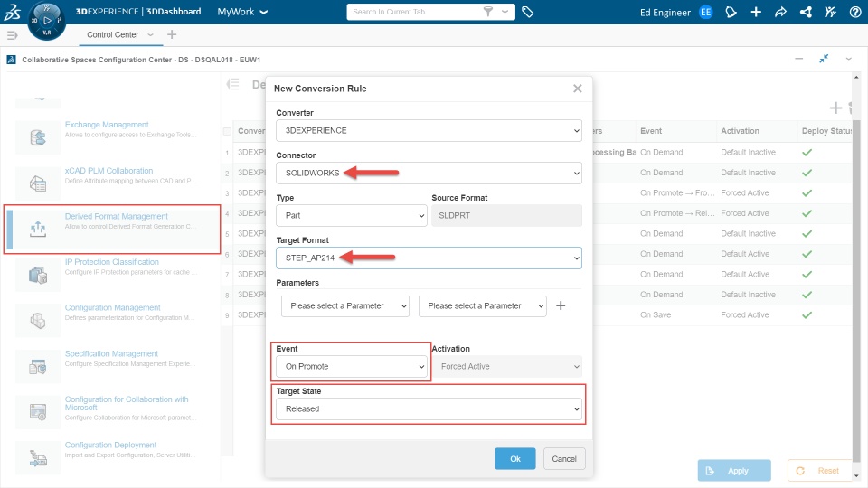The height and width of the screenshot is (488, 868).
Task: Open the share arrow icon in the top bar
Action: (x=780, y=13)
